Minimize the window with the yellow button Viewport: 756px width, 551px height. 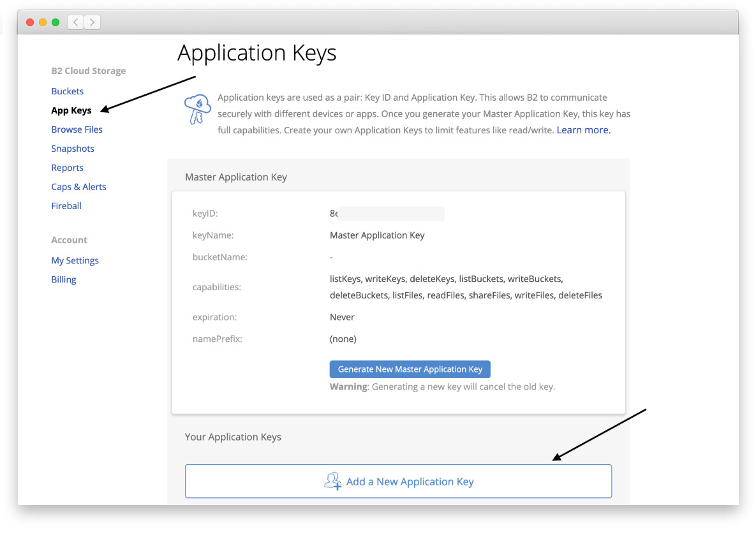click(43, 22)
